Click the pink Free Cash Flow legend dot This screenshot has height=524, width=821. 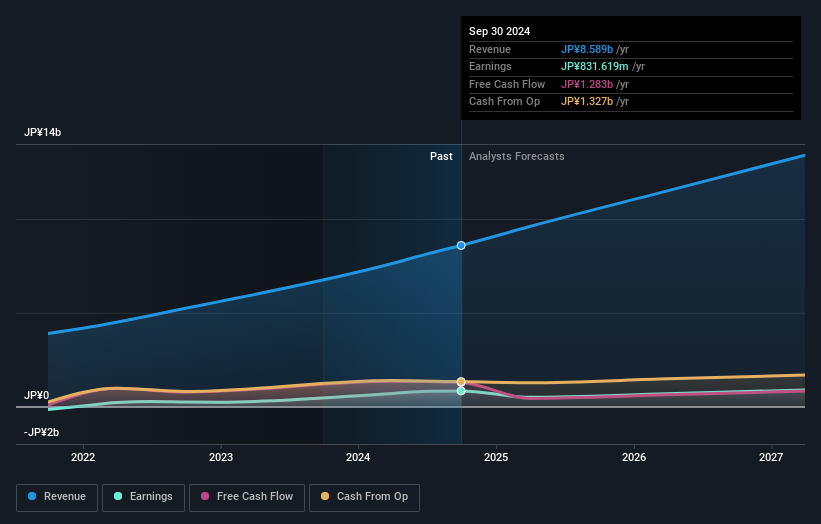pyautogui.click(x=205, y=496)
